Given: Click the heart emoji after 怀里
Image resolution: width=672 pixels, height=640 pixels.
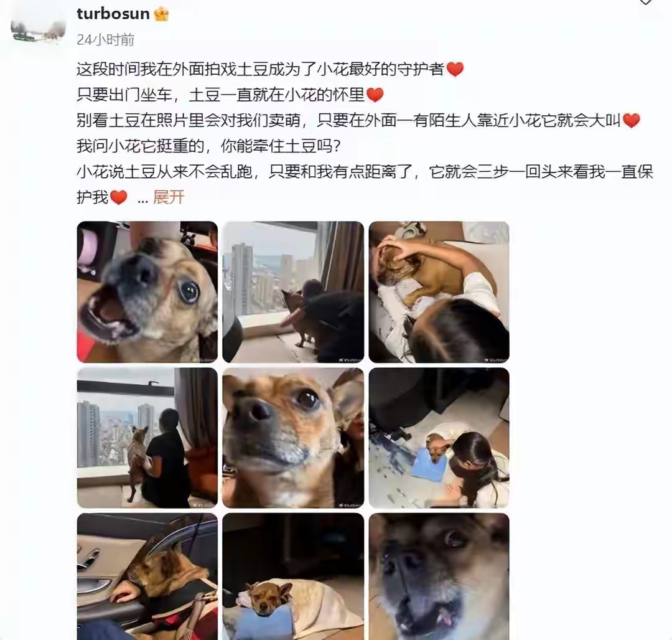Looking at the screenshot, I should click(x=375, y=95).
